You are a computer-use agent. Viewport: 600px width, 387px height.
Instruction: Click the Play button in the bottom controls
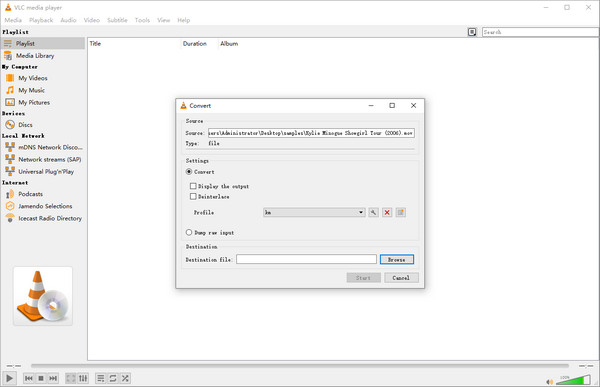pyautogui.click(x=9, y=378)
